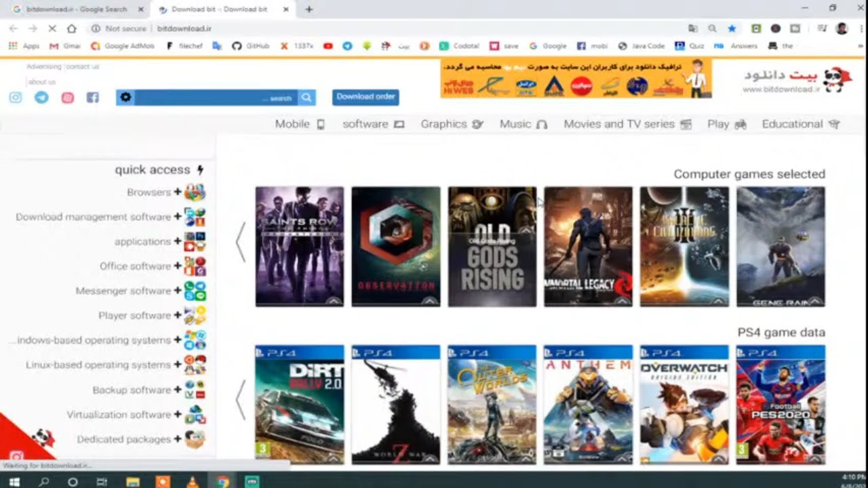Open PES2020 PS4 cover
The image size is (868, 488).
point(781,405)
